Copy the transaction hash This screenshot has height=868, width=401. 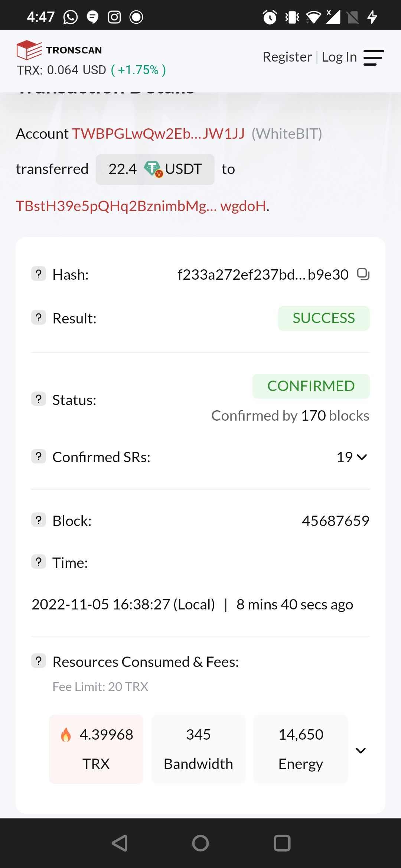coord(363,274)
